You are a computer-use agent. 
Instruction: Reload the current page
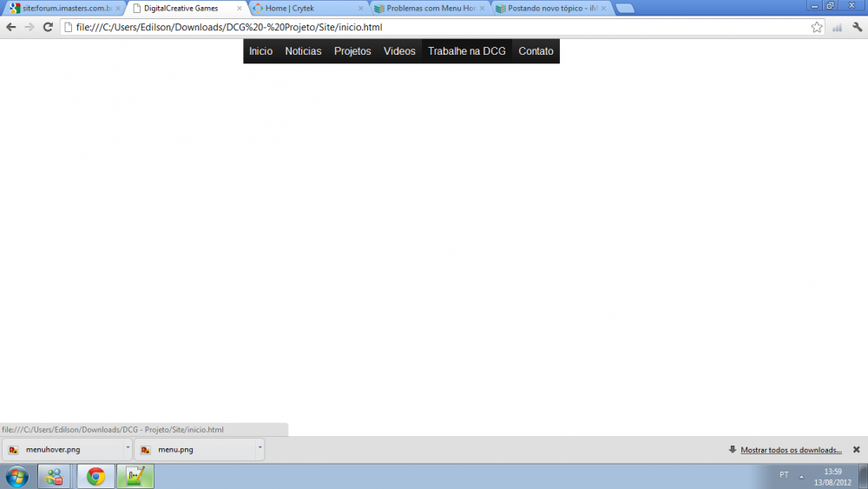coord(48,27)
